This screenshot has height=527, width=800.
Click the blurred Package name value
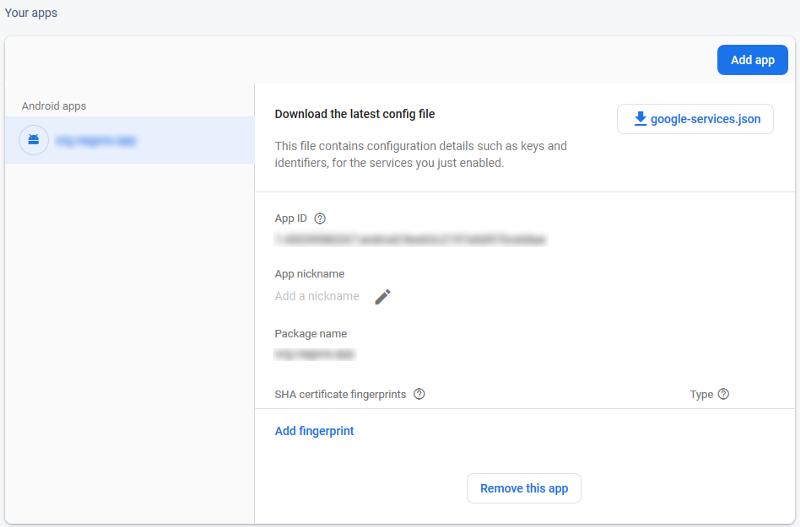click(x=315, y=354)
